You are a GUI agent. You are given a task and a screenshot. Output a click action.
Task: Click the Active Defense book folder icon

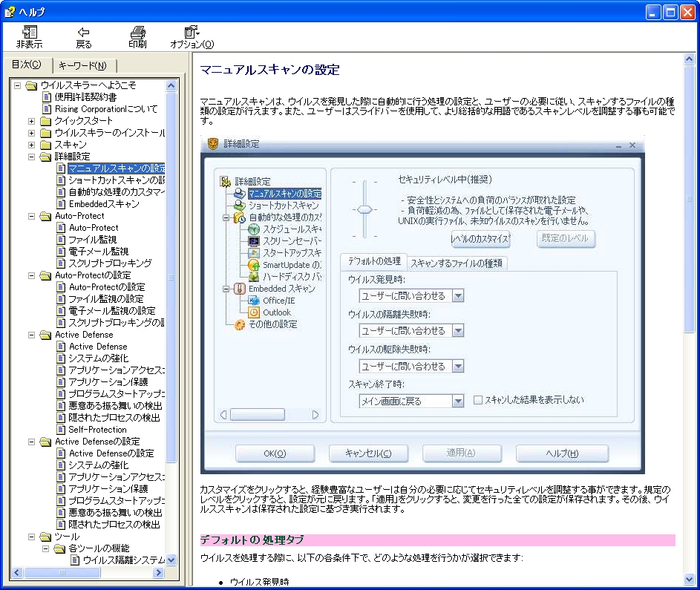point(45,335)
